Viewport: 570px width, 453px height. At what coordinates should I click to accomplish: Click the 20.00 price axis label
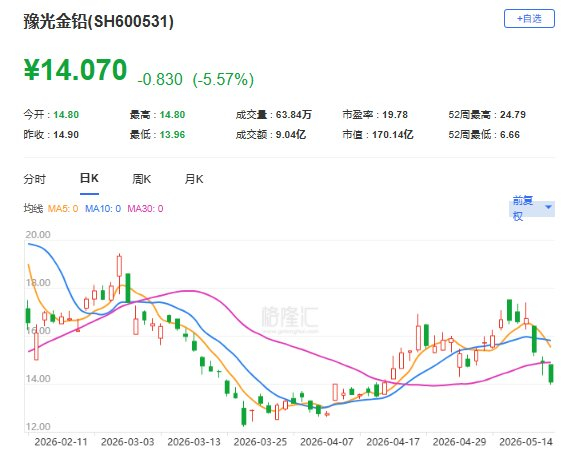tap(38, 235)
